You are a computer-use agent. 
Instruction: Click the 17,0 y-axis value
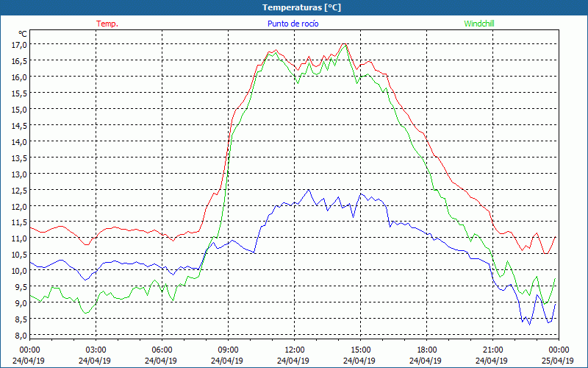tap(19, 45)
